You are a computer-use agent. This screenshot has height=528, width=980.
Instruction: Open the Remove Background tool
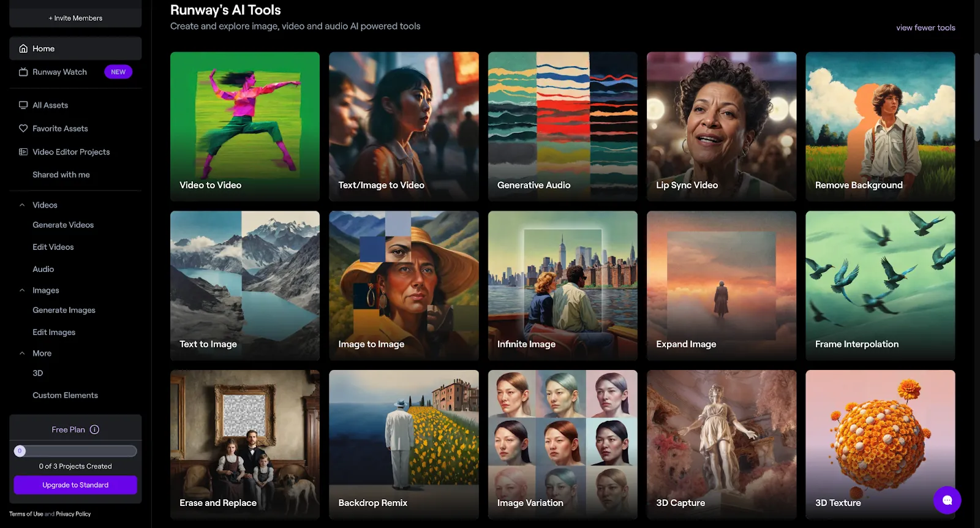880,126
